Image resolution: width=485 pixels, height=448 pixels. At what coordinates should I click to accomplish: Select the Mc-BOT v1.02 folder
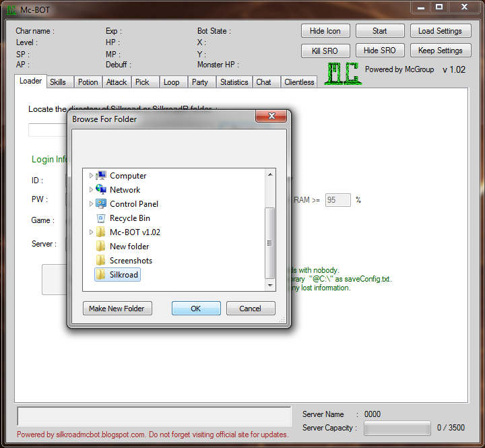coord(135,232)
